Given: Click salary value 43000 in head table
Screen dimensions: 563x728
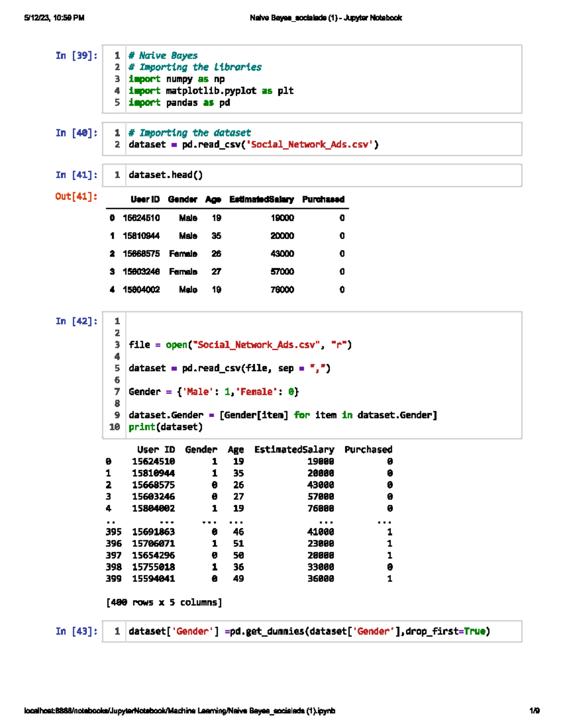Looking at the screenshot, I should pos(282,254).
